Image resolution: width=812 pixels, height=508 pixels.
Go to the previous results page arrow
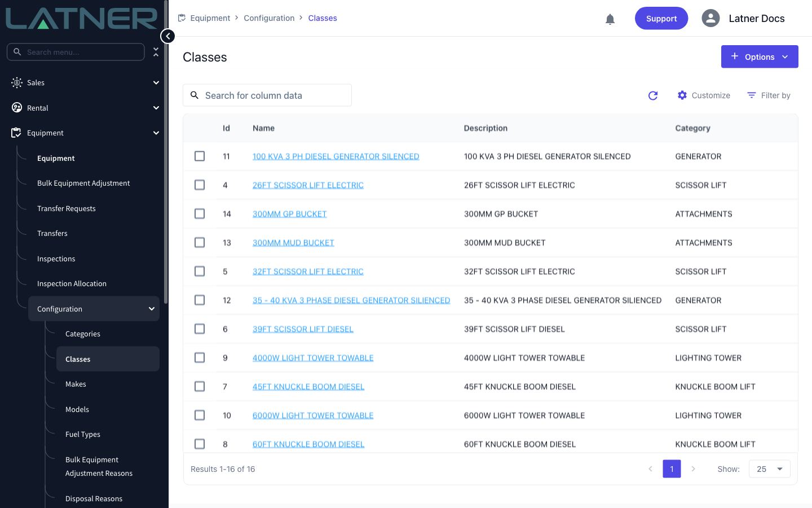coord(650,469)
